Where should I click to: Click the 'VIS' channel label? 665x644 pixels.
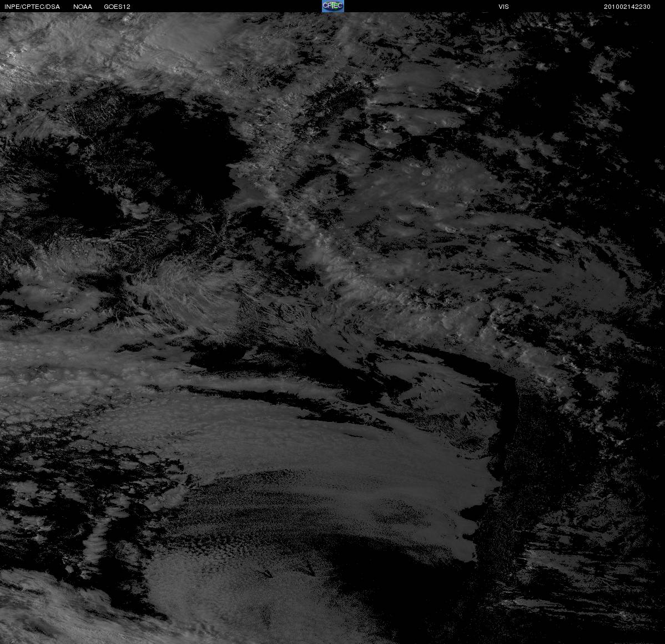[x=503, y=7]
